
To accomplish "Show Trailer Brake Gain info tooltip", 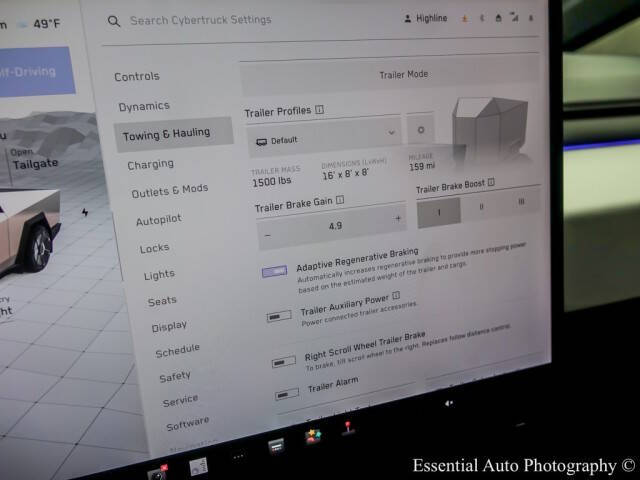I will pyautogui.click(x=341, y=200).
